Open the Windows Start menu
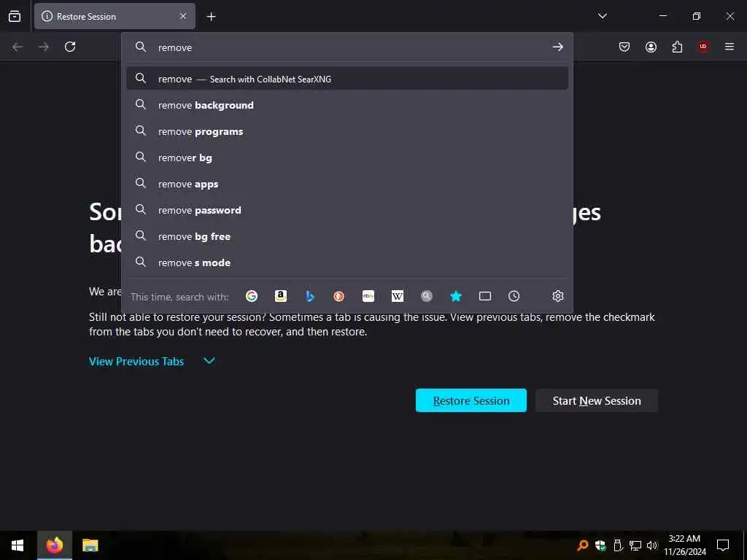 pyautogui.click(x=18, y=545)
